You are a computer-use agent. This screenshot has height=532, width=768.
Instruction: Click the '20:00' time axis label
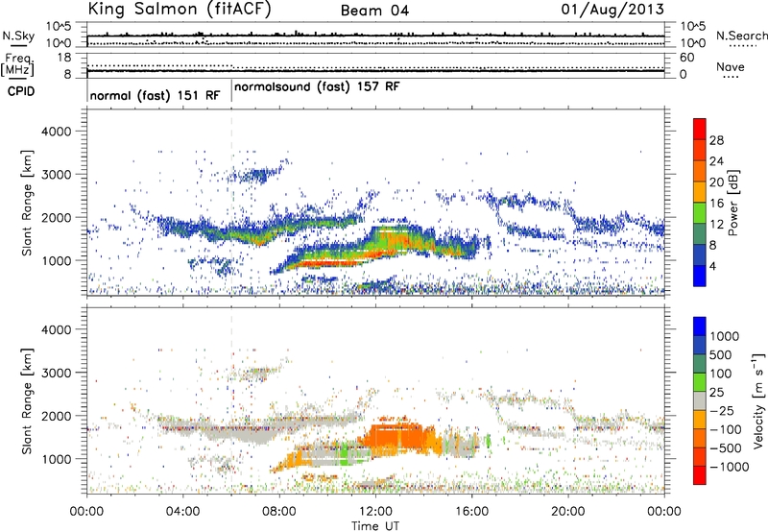[x=568, y=512]
